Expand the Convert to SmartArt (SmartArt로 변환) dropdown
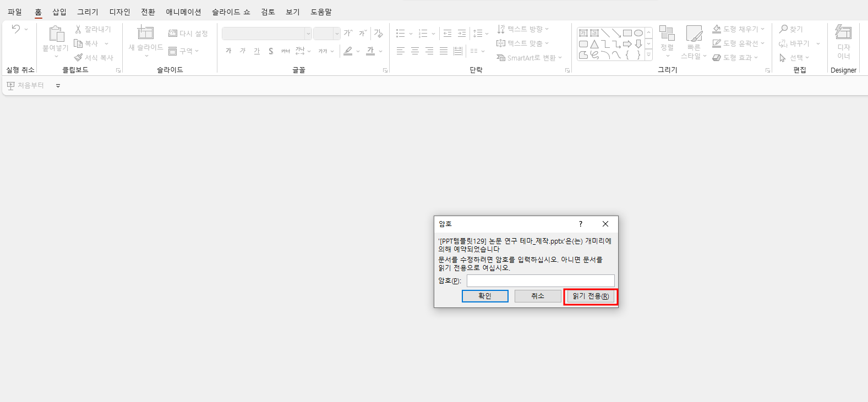 tap(560, 58)
